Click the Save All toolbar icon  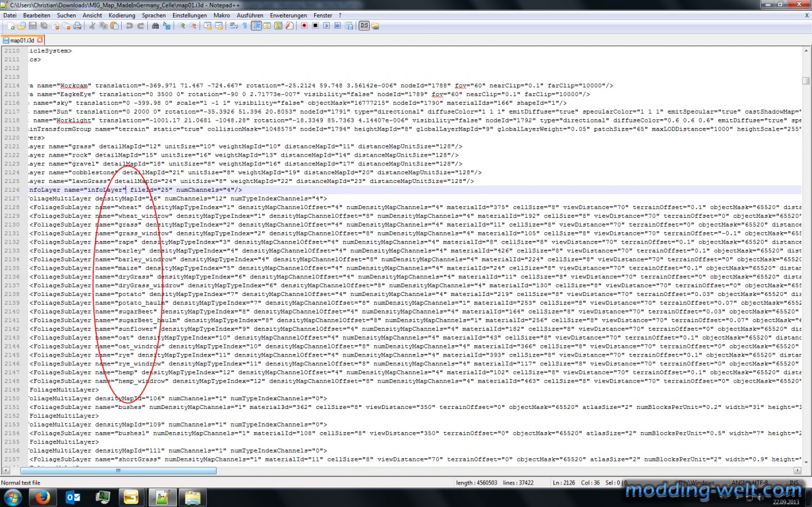point(44,26)
